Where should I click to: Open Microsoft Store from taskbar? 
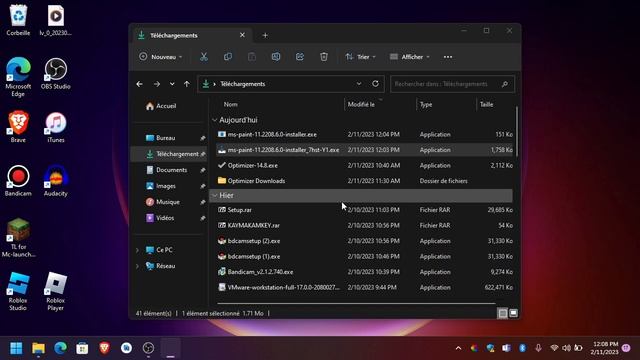coord(82,348)
